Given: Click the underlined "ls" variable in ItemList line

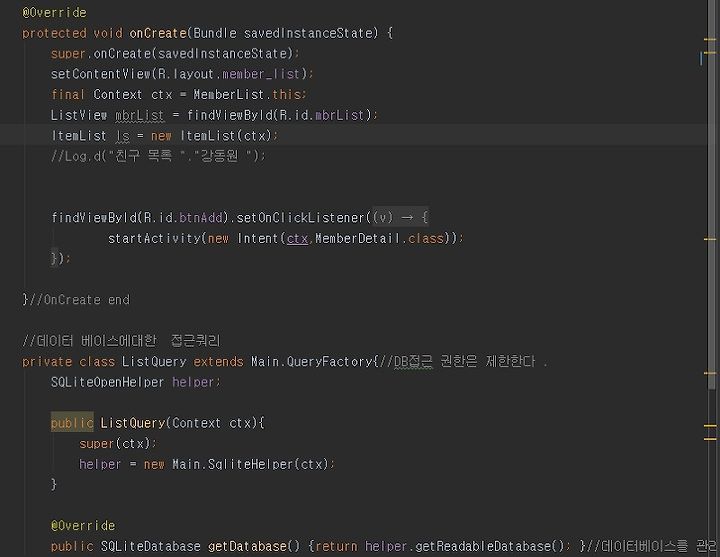Looking at the screenshot, I should (x=123, y=136).
